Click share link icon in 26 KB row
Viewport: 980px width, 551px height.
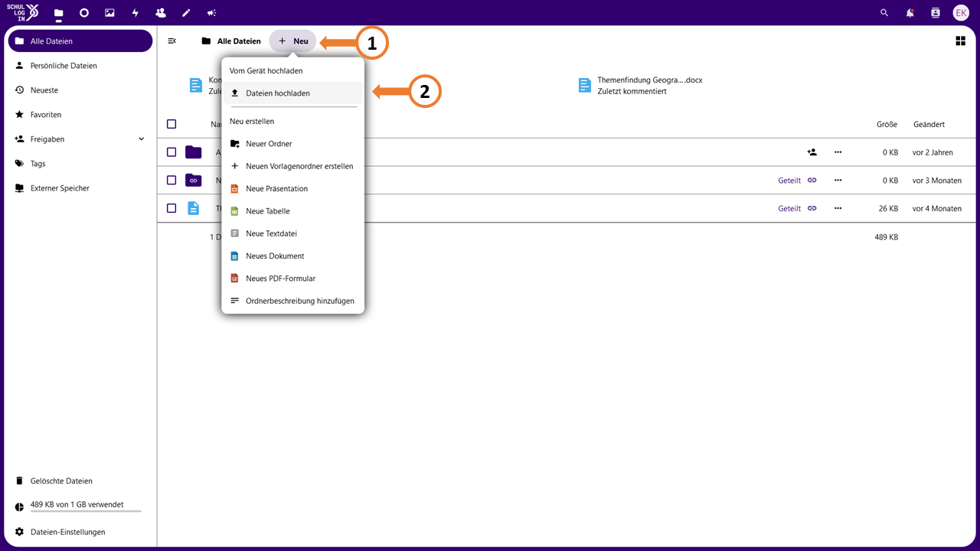pyautogui.click(x=812, y=208)
